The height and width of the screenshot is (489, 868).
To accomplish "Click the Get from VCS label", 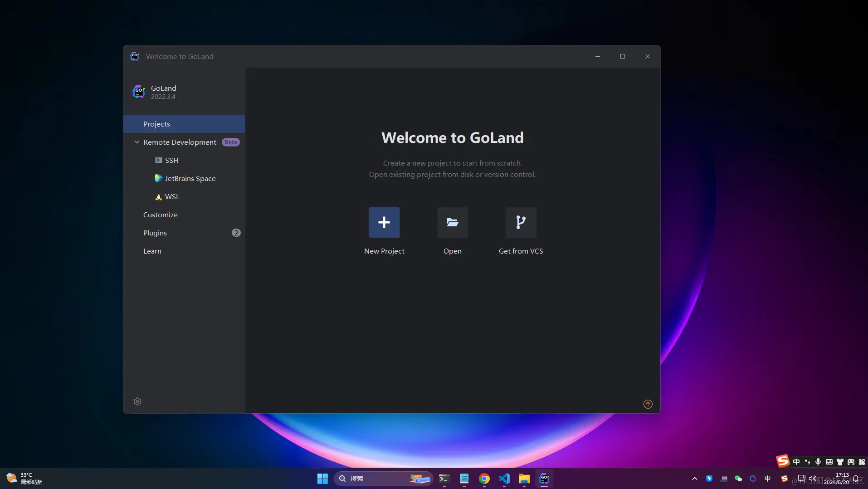I will [x=521, y=251].
